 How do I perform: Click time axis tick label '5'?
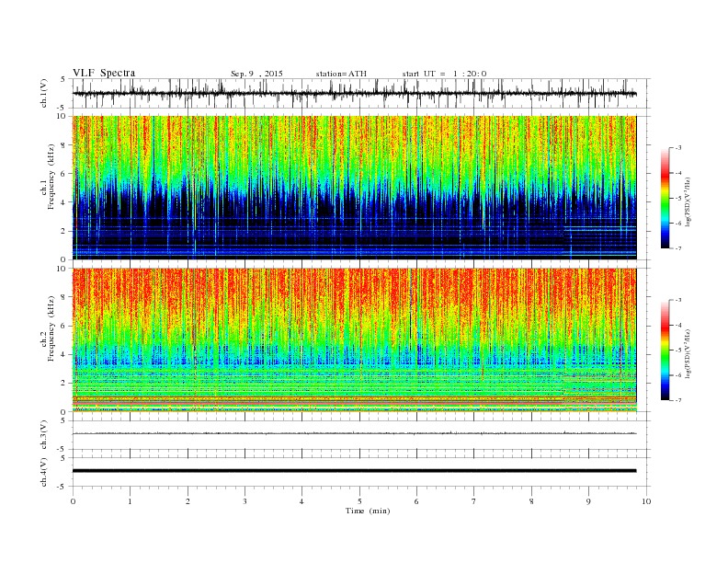(359, 501)
